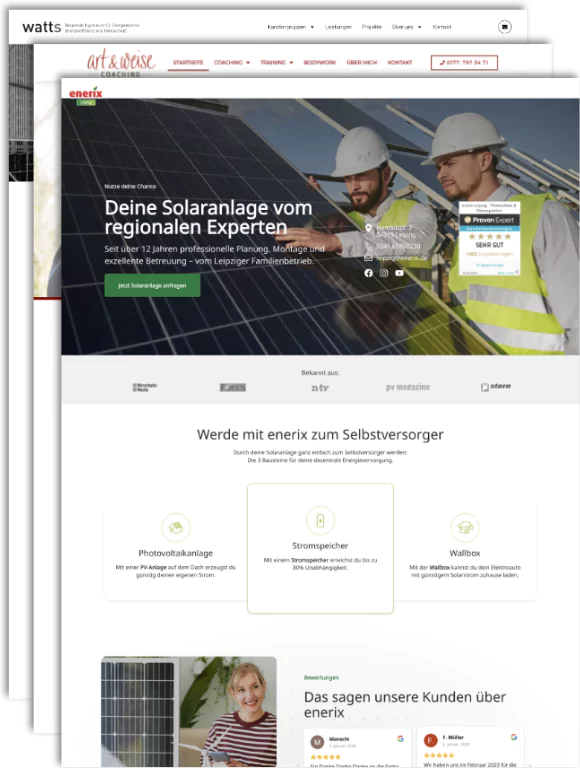The height and width of the screenshot is (768, 580).
Task: Click the map pin address icon
Action: click(x=368, y=228)
